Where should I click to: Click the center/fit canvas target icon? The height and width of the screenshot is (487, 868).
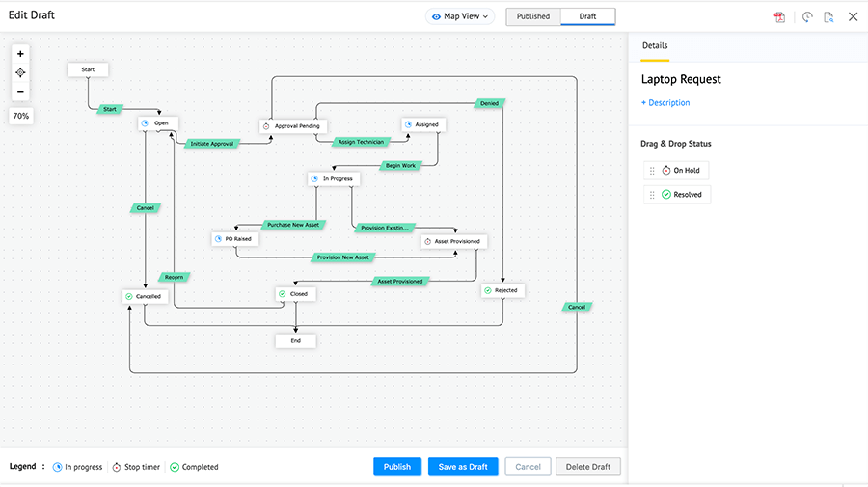(x=20, y=72)
